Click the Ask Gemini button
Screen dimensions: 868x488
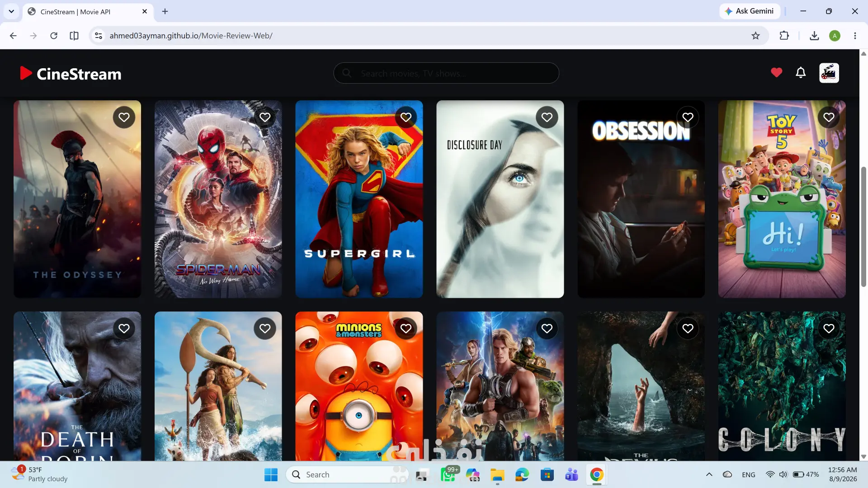pos(750,11)
